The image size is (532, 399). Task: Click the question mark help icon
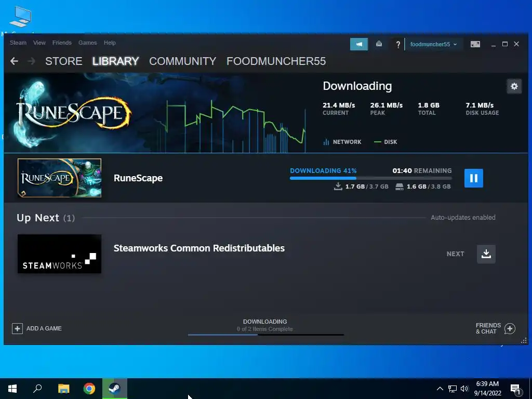tap(398, 45)
